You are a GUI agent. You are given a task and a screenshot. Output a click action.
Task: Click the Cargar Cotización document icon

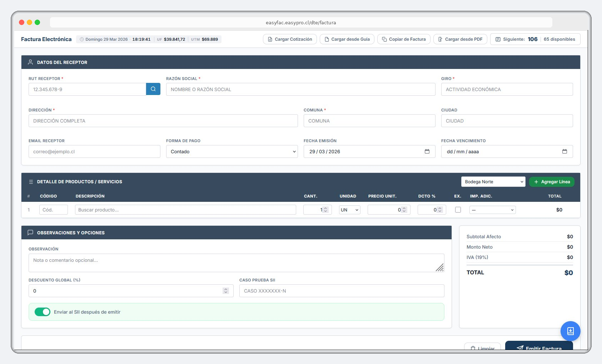(x=269, y=39)
